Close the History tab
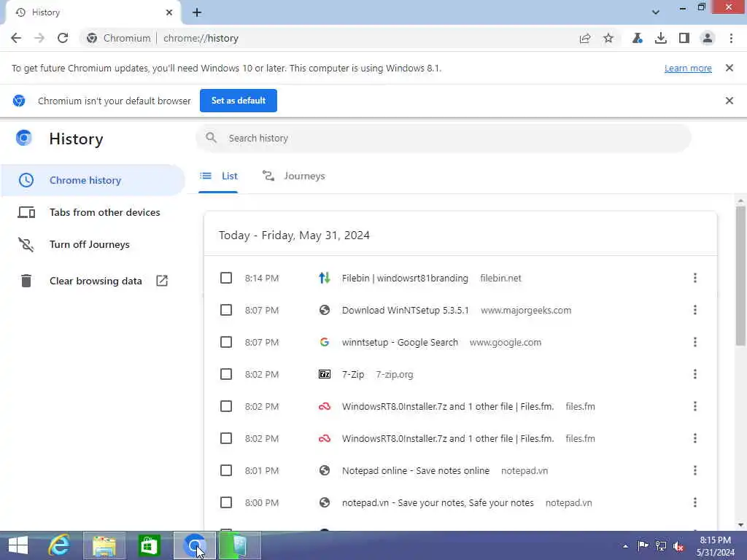This screenshot has height=560, width=747. [169, 12]
